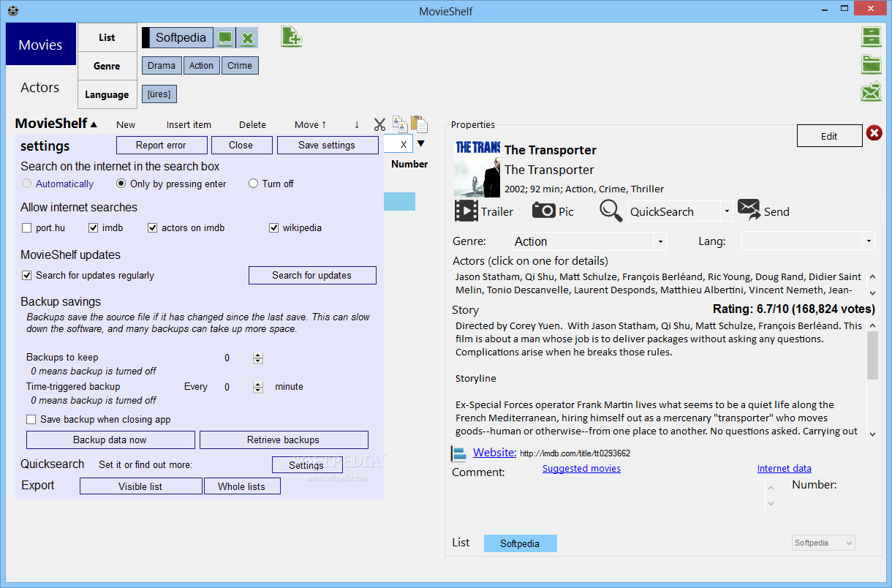The width and height of the screenshot is (892, 588).
Task: Open the Lang dropdown
Action: [869, 241]
